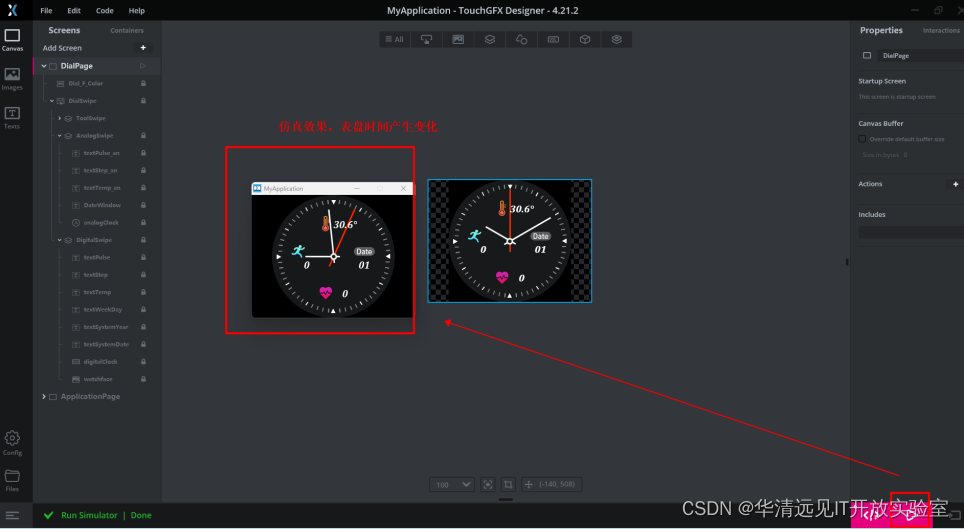
Task: Toggle lock on DigitalSwipe
Action: point(143,240)
